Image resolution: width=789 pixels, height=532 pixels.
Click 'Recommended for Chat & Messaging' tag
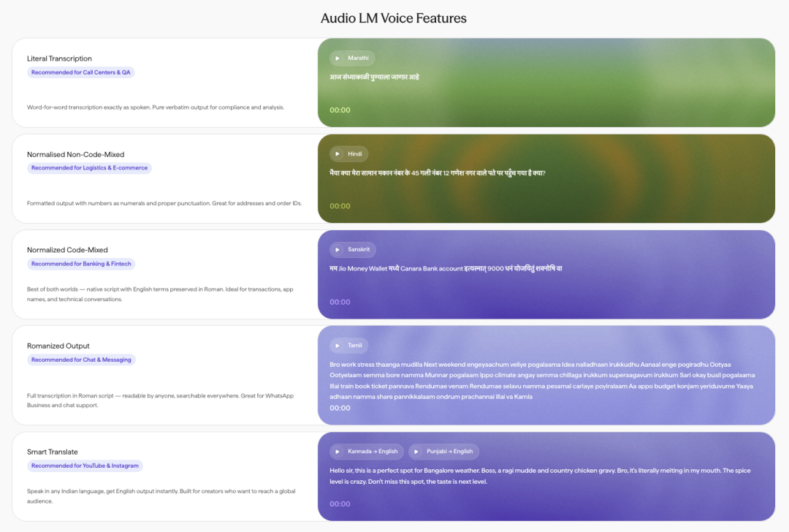tap(81, 360)
